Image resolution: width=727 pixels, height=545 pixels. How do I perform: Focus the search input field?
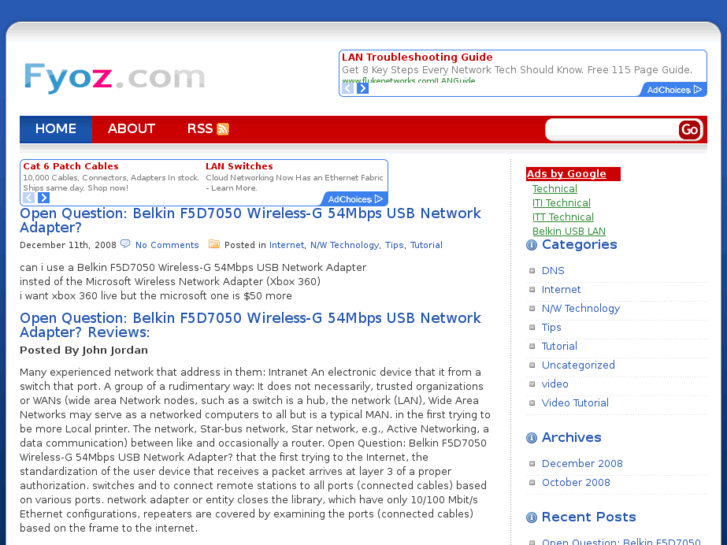[612, 129]
